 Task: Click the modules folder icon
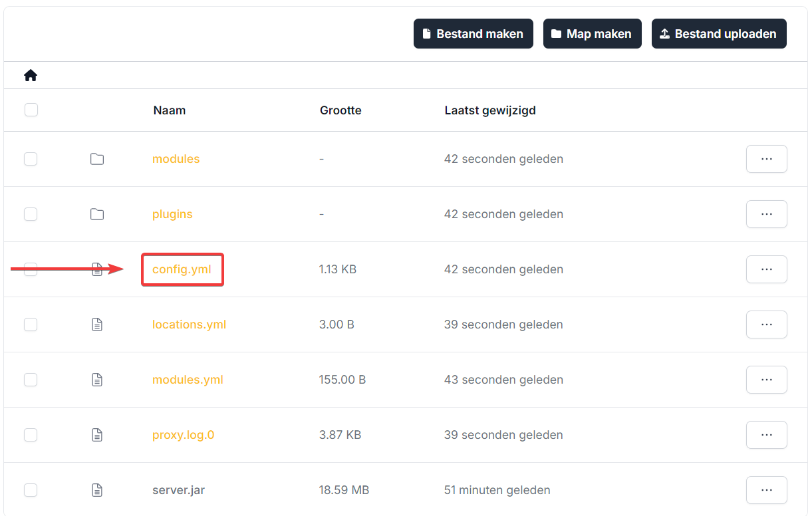click(x=97, y=159)
